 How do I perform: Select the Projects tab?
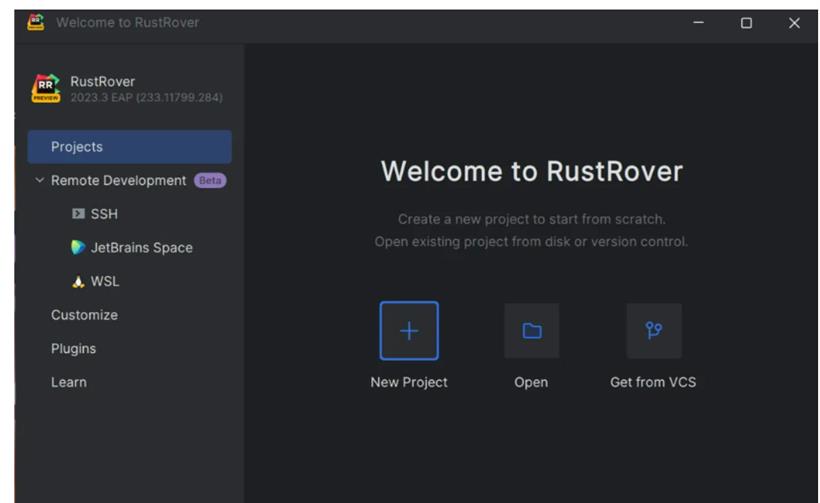coord(130,147)
